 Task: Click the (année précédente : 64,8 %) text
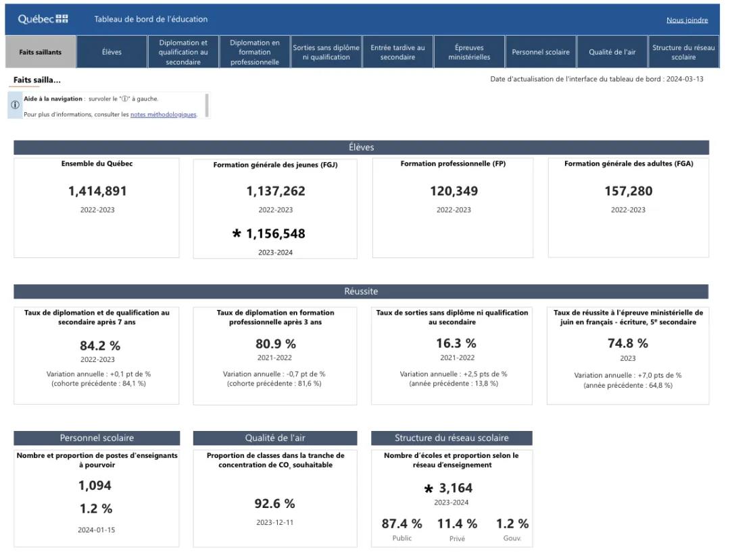pyautogui.click(x=627, y=386)
